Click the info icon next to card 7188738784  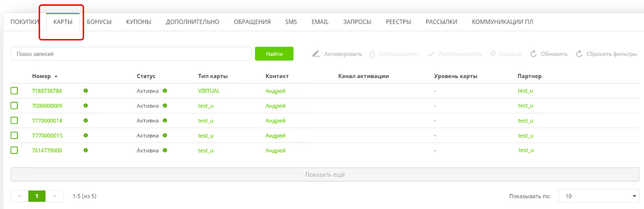pyautogui.click(x=85, y=91)
